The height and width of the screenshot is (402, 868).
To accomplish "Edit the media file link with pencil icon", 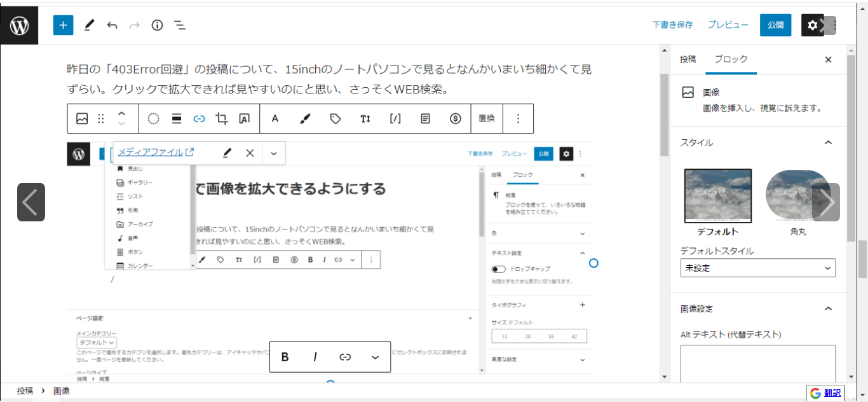I will [x=227, y=153].
